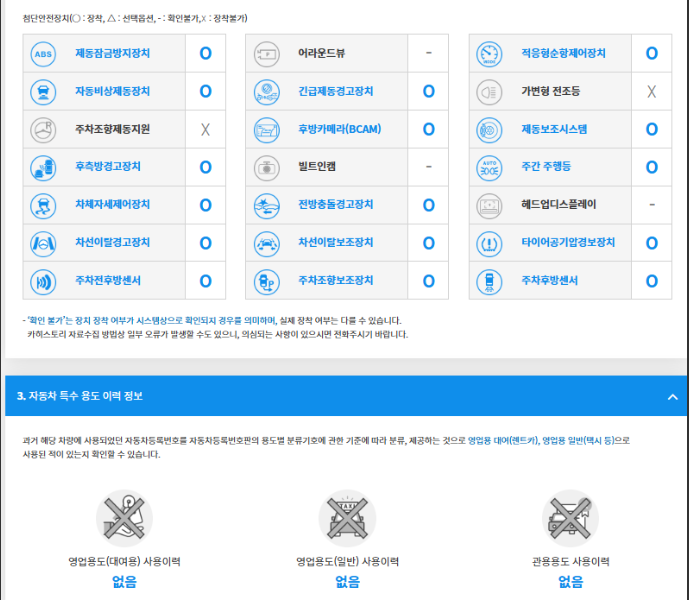Open the 자동비상제동장치 link

click(112, 91)
